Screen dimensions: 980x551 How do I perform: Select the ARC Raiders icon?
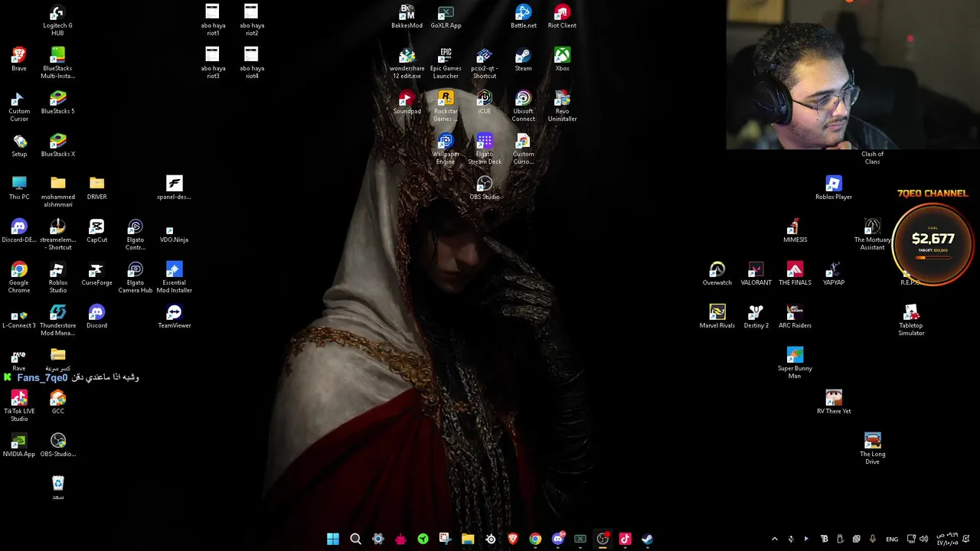click(x=795, y=317)
